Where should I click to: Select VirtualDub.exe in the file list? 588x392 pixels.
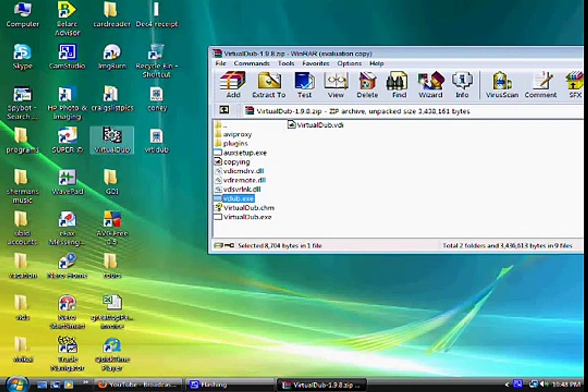tap(247, 217)
